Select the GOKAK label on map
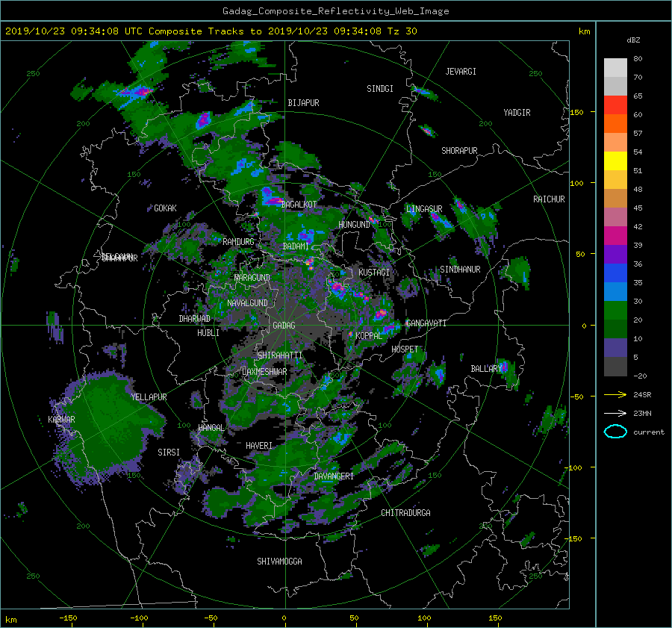 point(165,208)
